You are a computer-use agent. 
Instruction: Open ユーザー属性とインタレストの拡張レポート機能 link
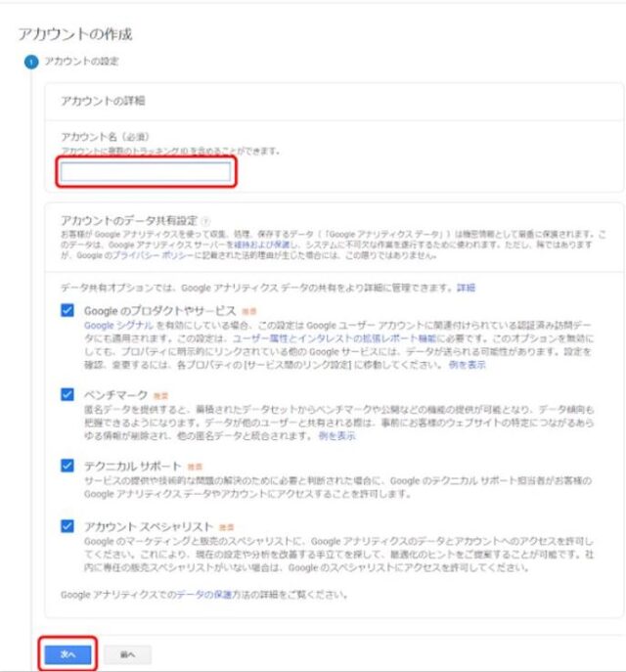(x=335, y=338)
